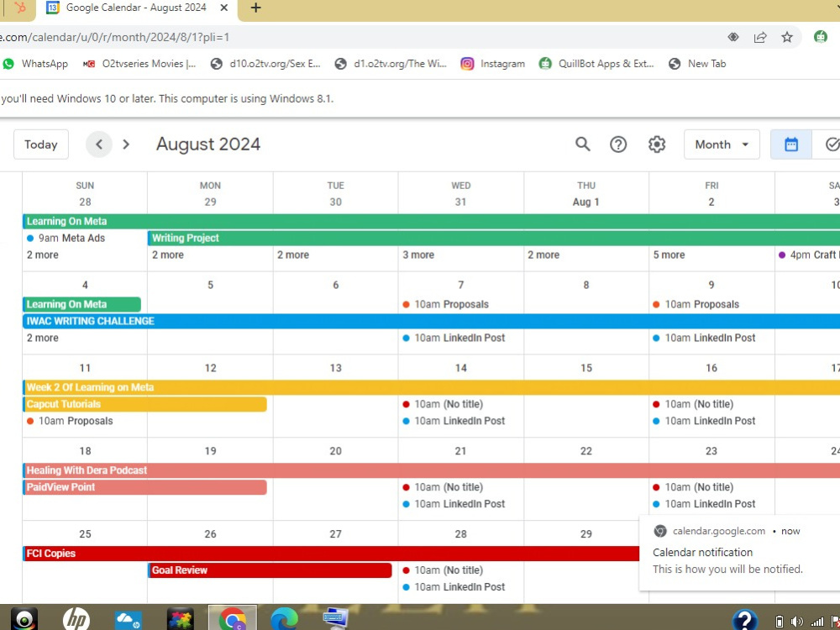Jump to Today button
Screen dimensions: 840x630
(x=40, y=144)
